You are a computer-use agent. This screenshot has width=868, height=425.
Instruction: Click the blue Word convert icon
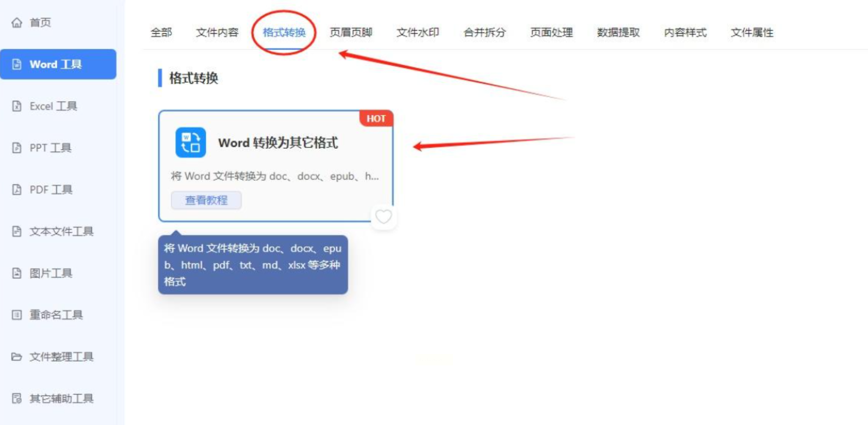point(190,143)
